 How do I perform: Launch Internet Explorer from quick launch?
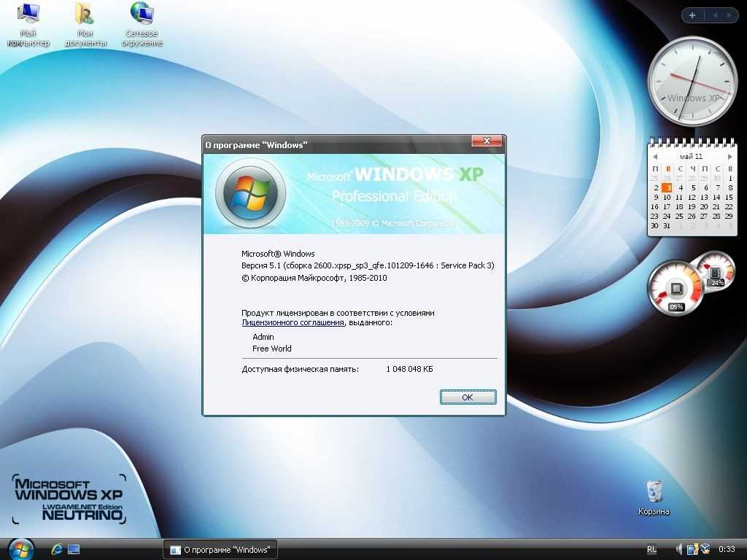pyautogui.click(x=57, y=550)
